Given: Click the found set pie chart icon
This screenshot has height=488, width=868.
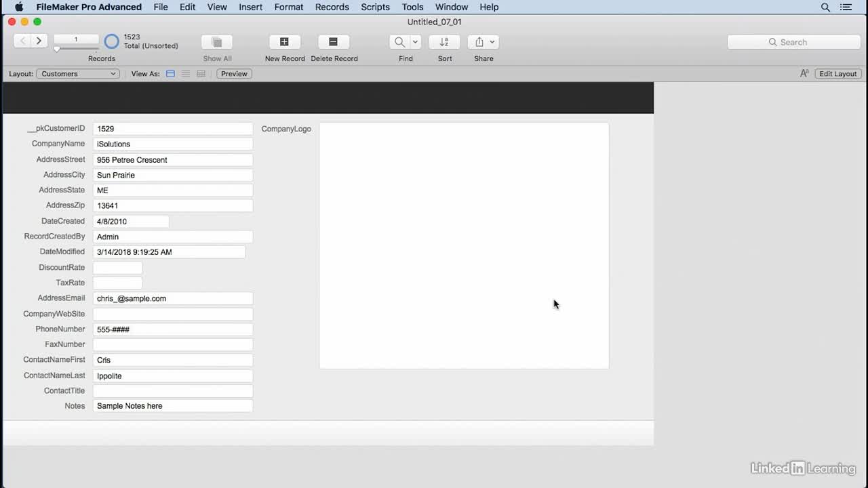Looking at the screenshot, I should (112, 41).
